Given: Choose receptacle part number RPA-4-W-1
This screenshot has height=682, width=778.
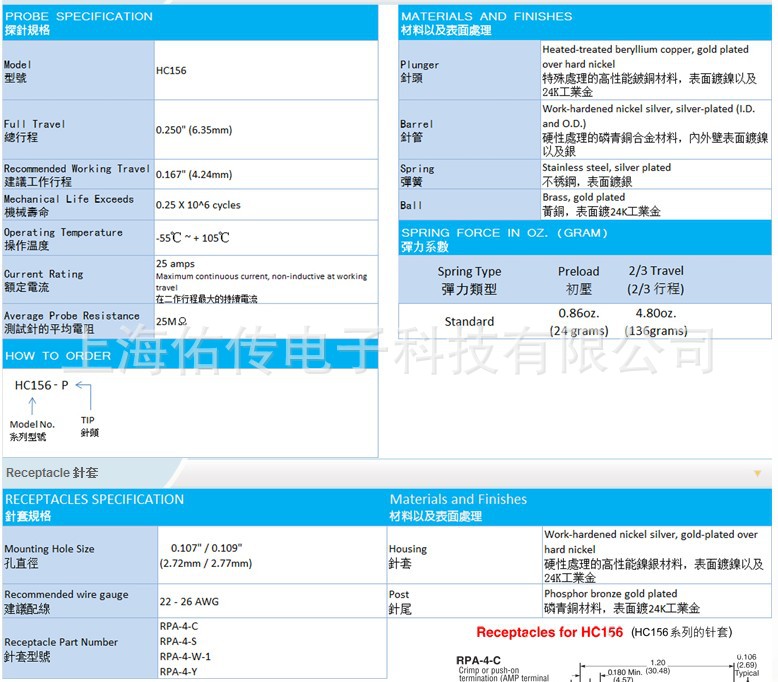Looking at the screenshot, I should coord(185,656).
